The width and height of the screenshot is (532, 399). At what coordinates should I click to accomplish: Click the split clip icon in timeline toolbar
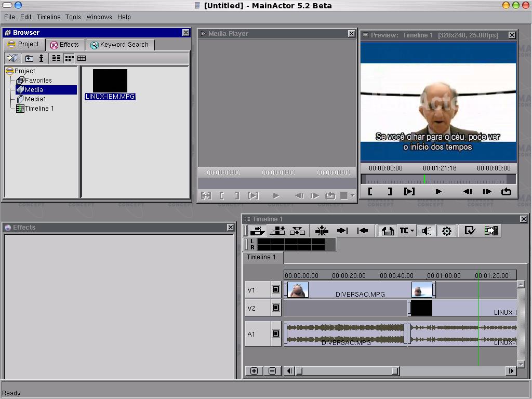[322, 231]
